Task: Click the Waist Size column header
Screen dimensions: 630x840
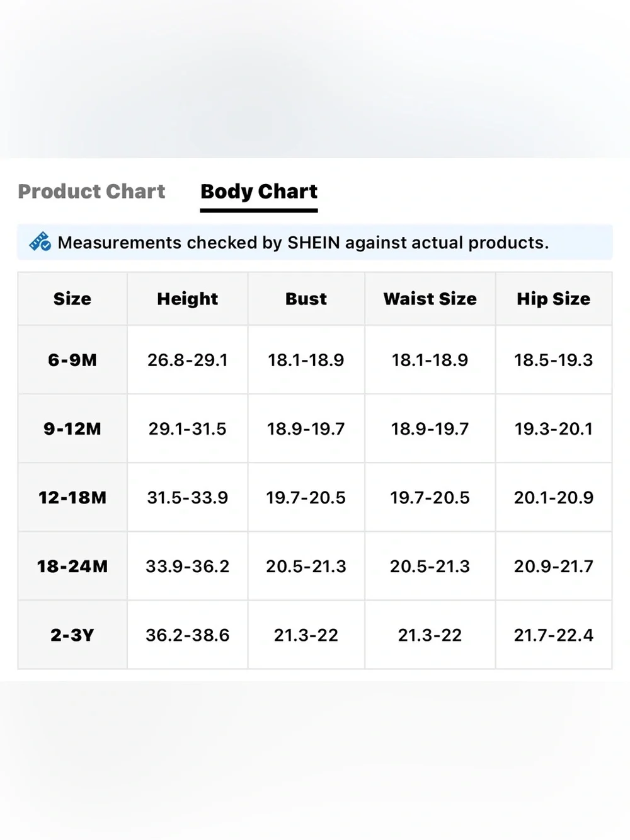Action: click(x=430, y=299)
